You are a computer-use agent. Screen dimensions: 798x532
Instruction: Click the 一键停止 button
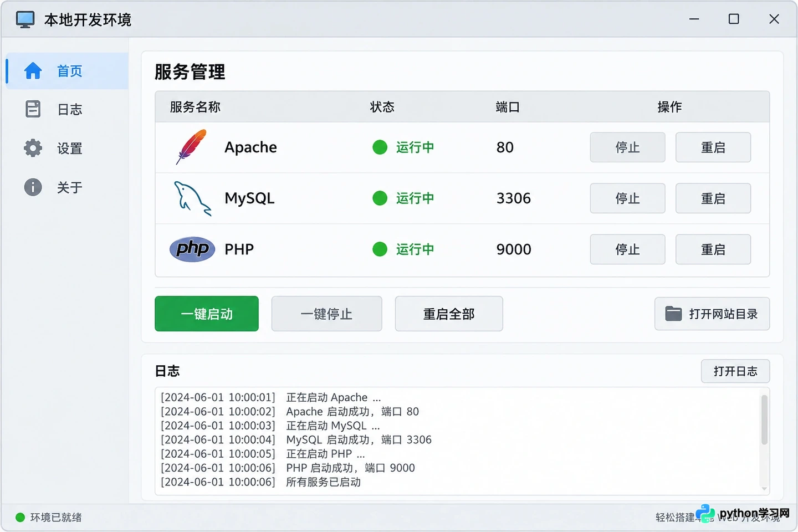coord(326,314)
